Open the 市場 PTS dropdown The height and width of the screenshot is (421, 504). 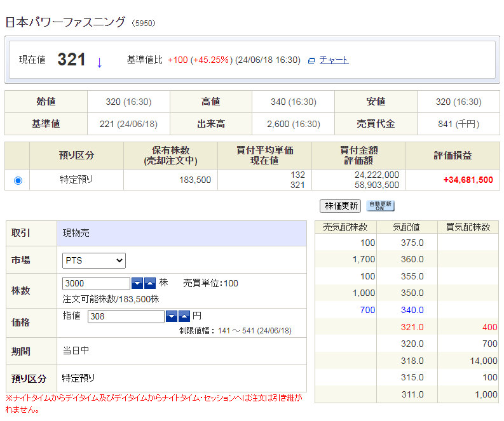tap(94, 260)
